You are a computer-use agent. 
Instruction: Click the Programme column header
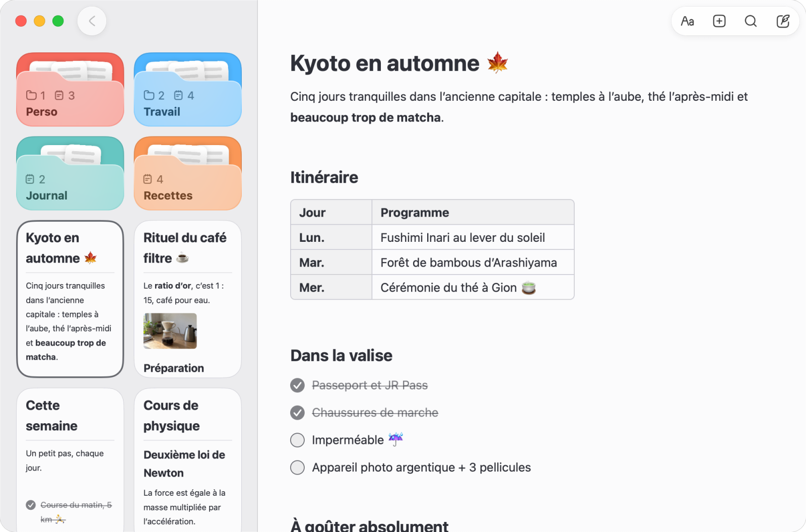(473, 213)
